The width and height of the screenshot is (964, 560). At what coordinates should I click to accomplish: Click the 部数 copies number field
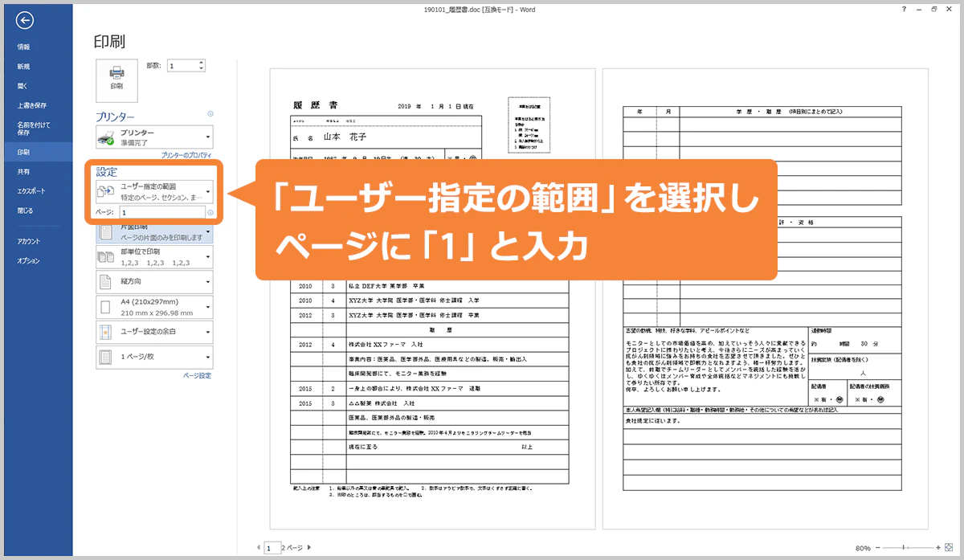[182, 66]
